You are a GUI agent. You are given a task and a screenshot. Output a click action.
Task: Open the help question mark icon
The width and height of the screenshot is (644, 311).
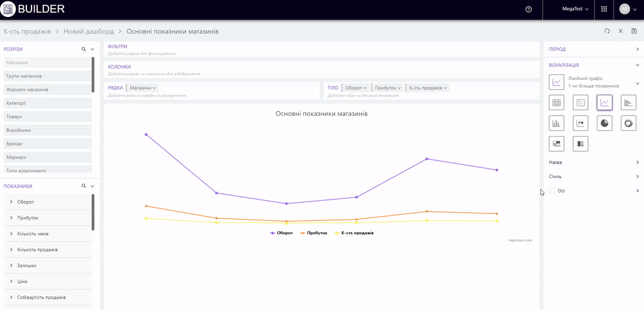pyautogui.click(x=528, y=9)
